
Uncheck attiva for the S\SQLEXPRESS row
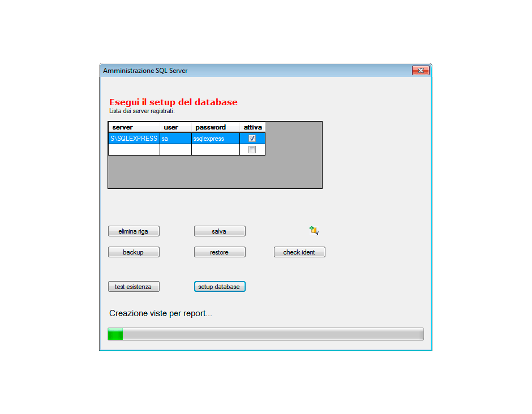pos(252,139)
